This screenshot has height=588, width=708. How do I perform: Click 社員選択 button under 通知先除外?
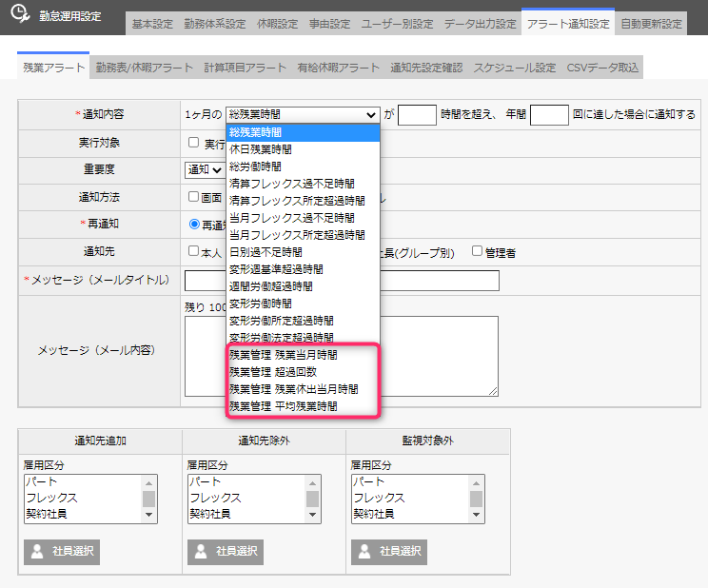[x=226, y=552]
